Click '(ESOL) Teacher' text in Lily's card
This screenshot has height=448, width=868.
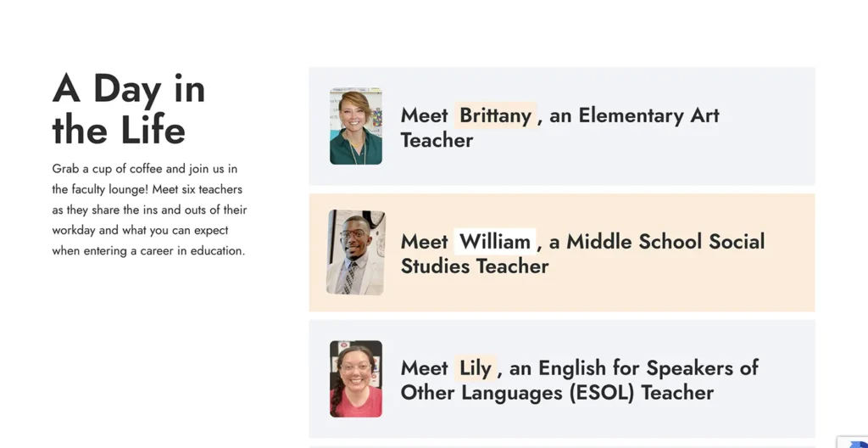point(642,393)
